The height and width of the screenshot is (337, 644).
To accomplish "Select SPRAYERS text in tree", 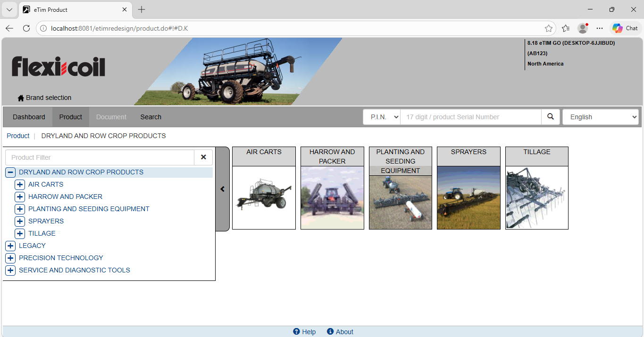I will click(x=46, y=221).
